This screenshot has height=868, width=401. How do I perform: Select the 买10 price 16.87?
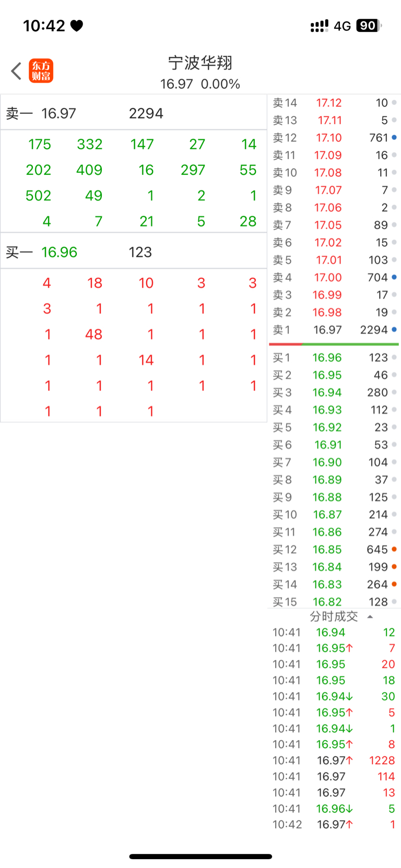(x=327, y=515)
